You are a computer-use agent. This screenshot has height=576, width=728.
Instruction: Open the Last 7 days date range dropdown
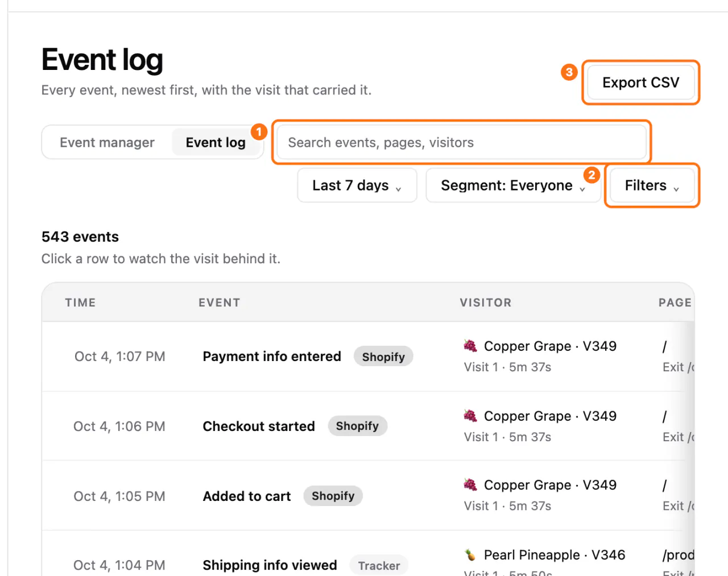[357, 185]
